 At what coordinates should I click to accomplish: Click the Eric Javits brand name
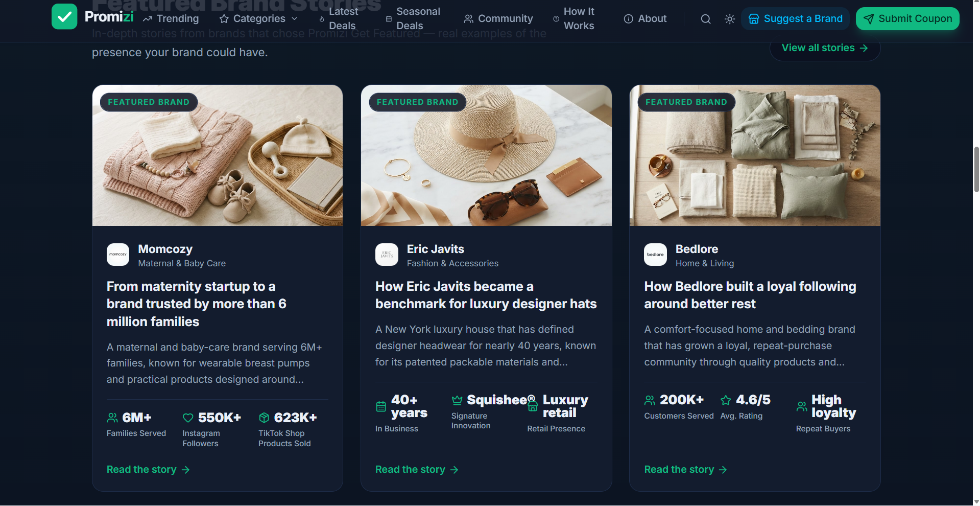tap(436, 249)
